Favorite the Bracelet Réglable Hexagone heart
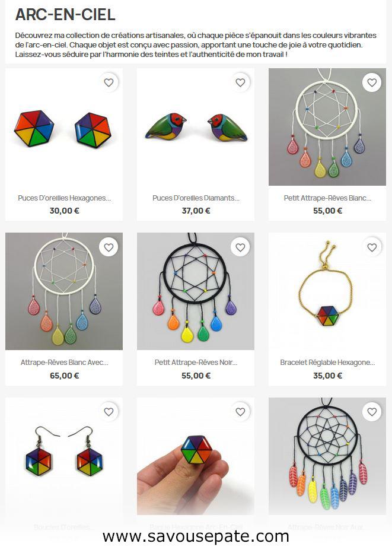 [x=372, y=247]
